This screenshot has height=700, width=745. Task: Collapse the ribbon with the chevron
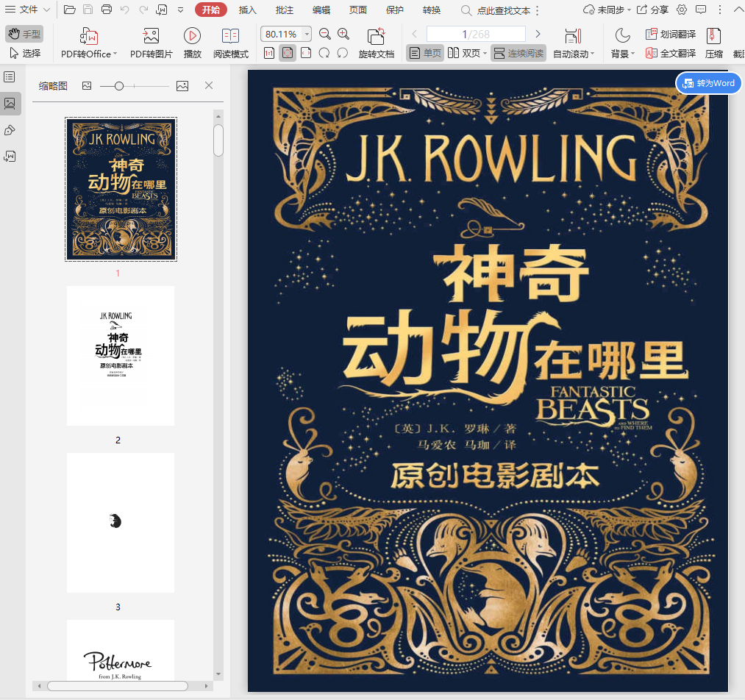(x=739, y=10)
